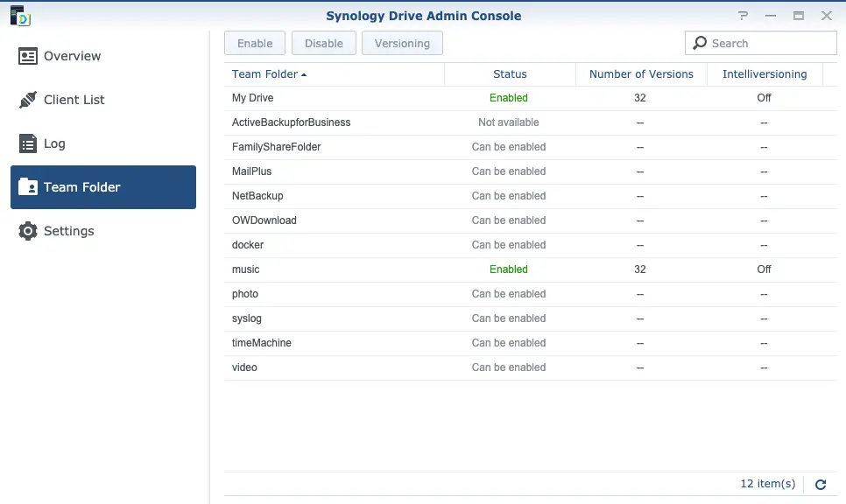Click the Settings gear icon

tap(27, 231)
